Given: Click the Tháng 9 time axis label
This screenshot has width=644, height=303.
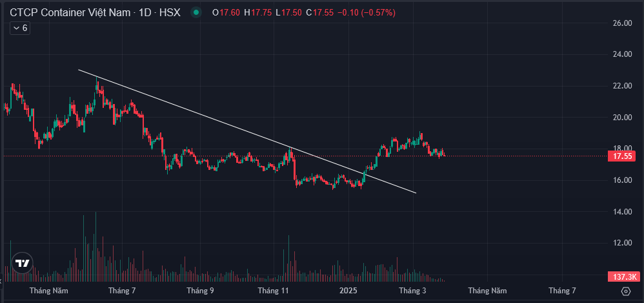Looking at the screenshot, I should click(200, 291).
